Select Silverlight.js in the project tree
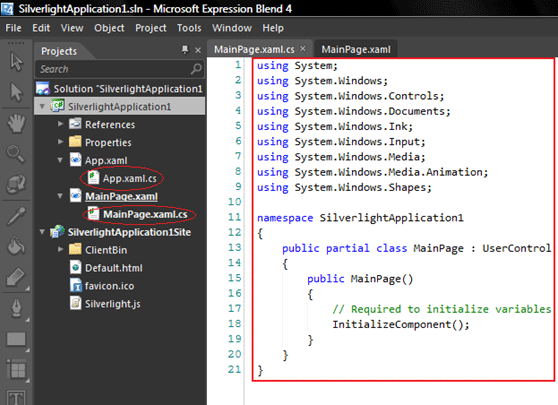Viewport: 558px width, 405px height. 112,304
